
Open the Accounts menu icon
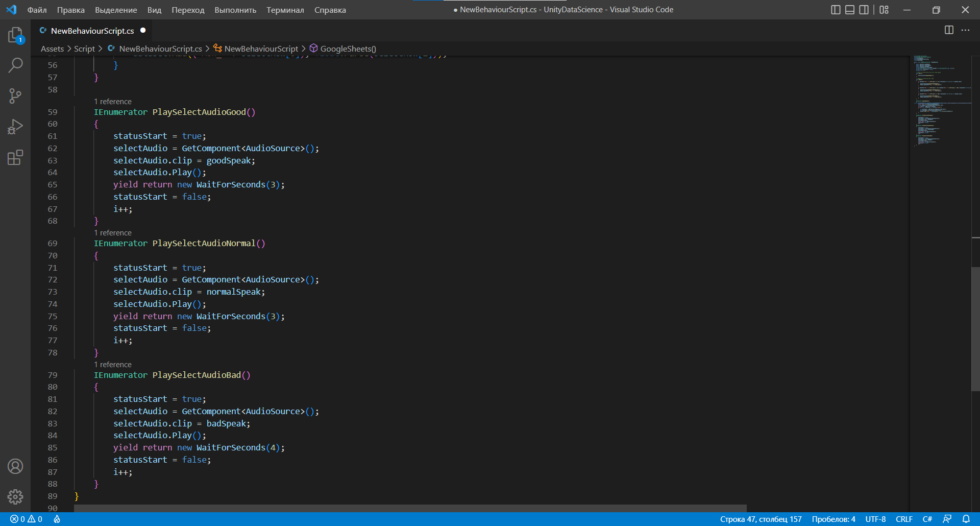[15, 466]
